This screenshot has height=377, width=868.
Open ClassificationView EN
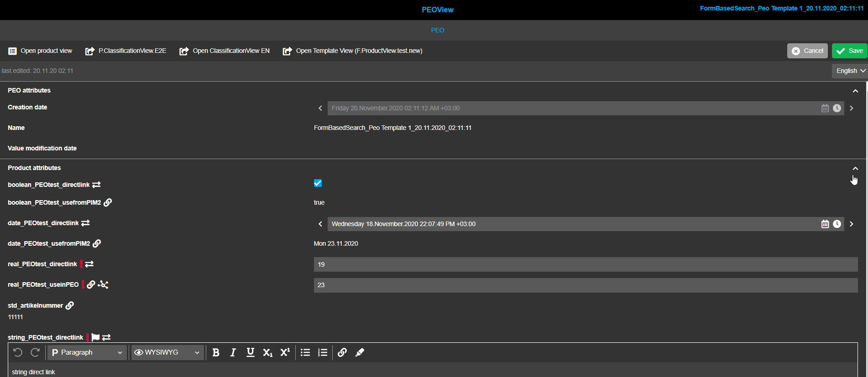click(225, 51)
